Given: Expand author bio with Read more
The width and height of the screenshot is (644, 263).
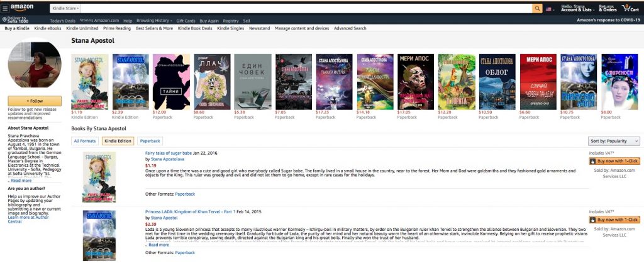Looking at the screenshot, I should (19, 181).
